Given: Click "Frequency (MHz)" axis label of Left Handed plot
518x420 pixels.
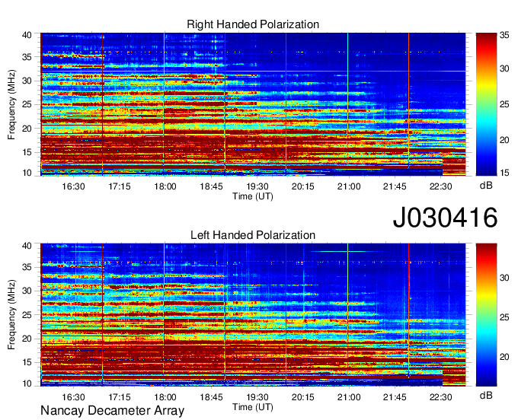Looking at the screenshot, I should 11,315.
